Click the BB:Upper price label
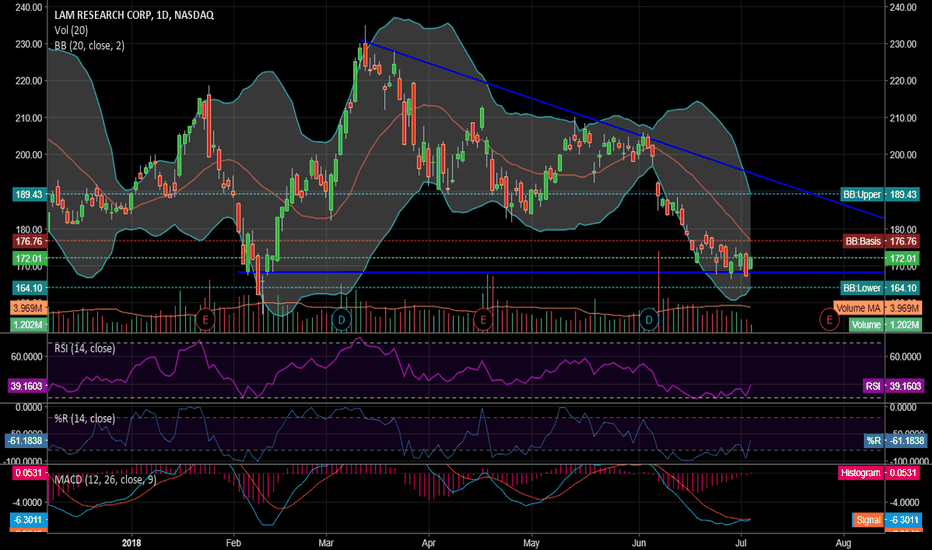Screen dimensions: 932x550 (862, 194)
